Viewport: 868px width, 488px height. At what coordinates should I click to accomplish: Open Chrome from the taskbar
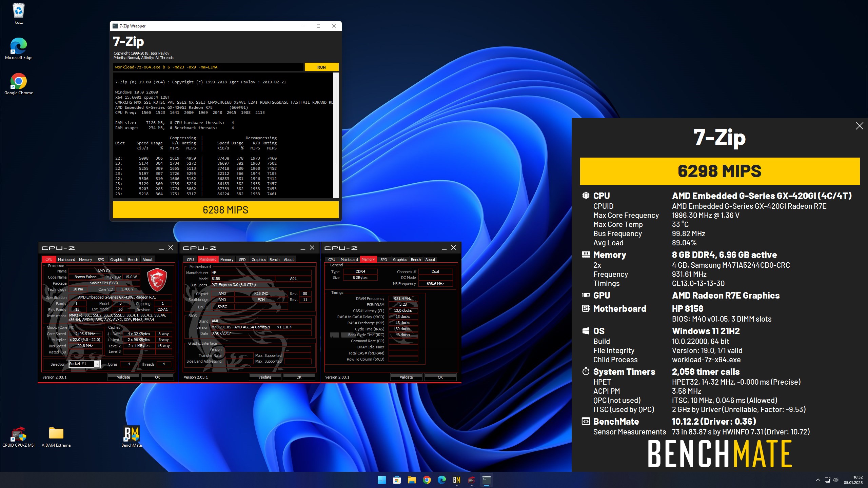coord(427,480)
